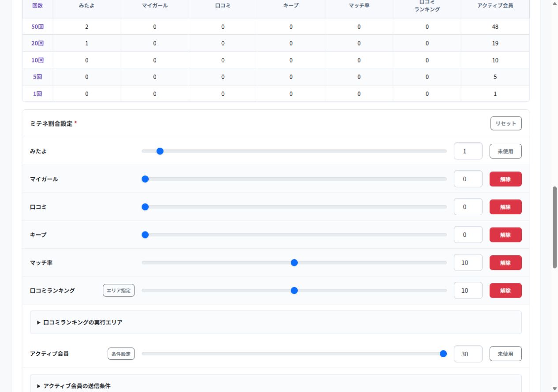Click アクティブ会員 value 48 in table
The width and height of the screenshot is (558, 392).
495,26
